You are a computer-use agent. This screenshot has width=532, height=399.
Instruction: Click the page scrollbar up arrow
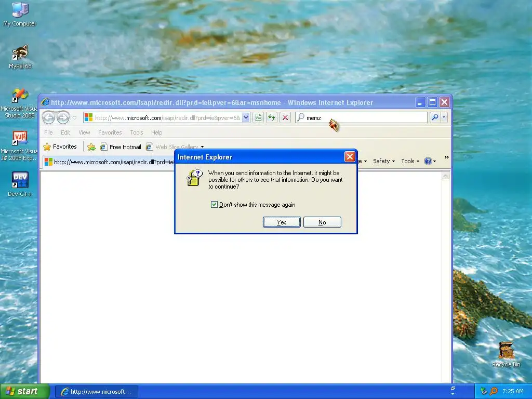(445, 176)
